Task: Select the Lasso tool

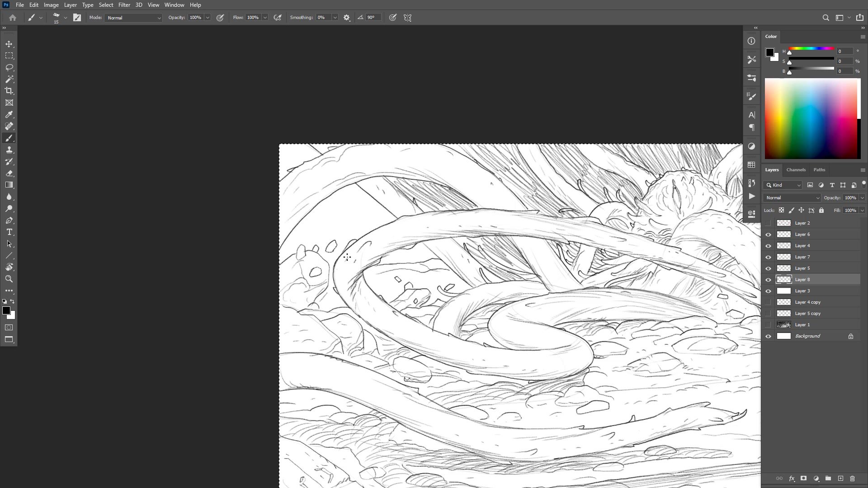Action: [9, 67]
